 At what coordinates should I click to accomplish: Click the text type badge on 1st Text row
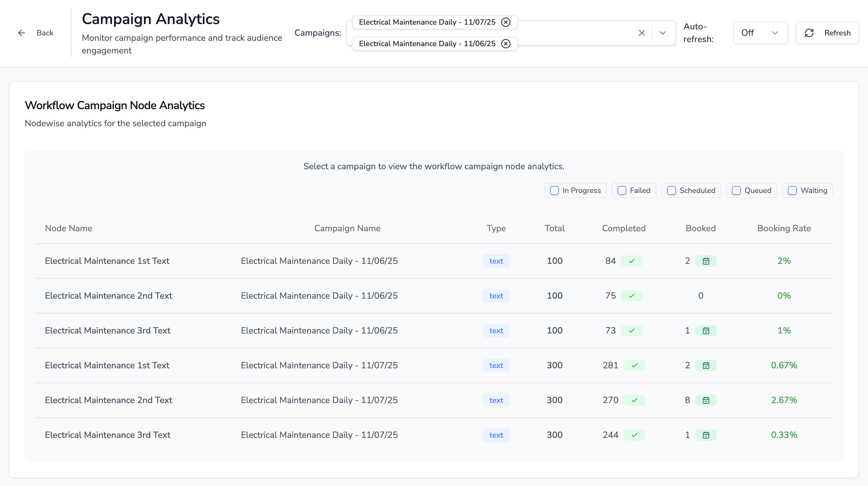[x=496, y=261]
